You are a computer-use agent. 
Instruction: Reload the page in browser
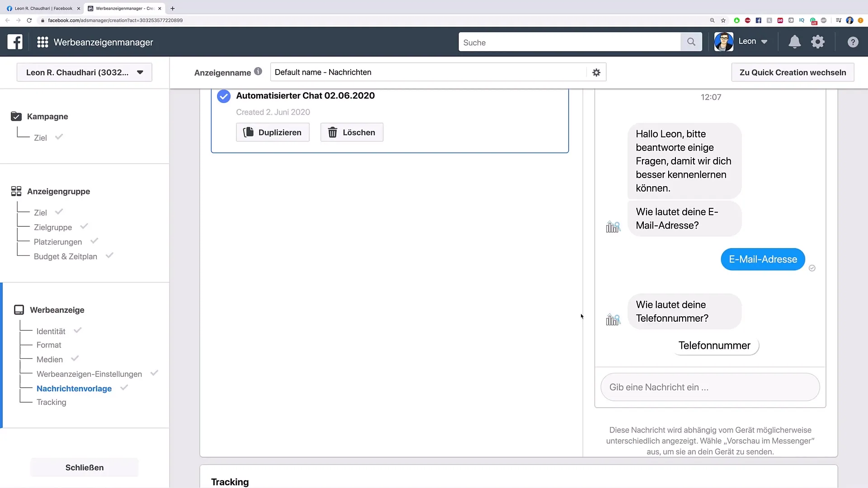coord(29,20)
